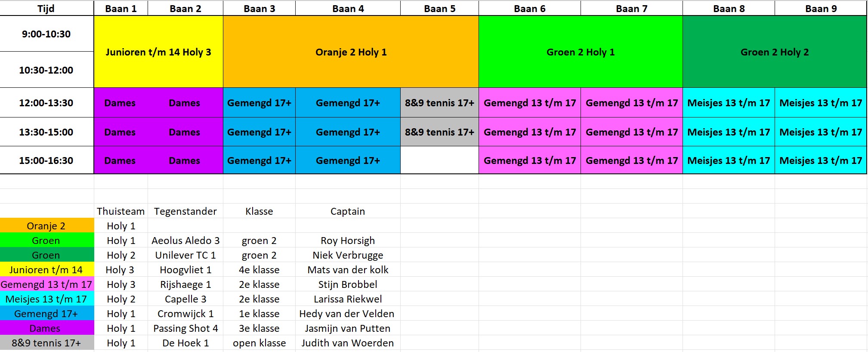This screenshot has width=868, height=352.
Task: Click the Tegenstander column heading
Action: [x=185, y=211]
